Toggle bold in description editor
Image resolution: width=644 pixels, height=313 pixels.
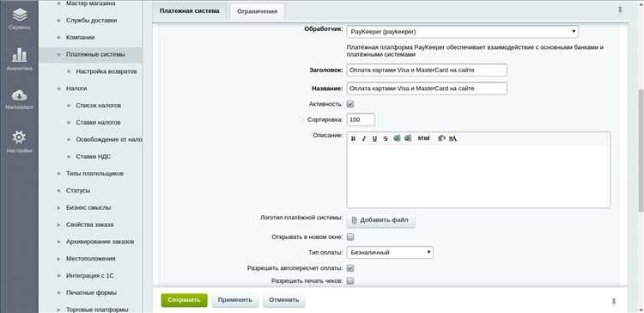coord(353,138)
